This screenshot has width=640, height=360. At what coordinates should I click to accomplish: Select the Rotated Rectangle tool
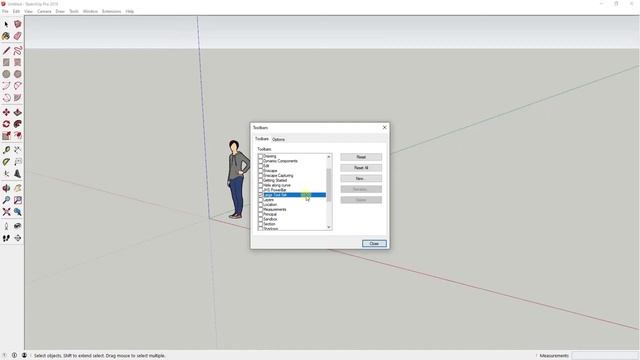point(18,62)
